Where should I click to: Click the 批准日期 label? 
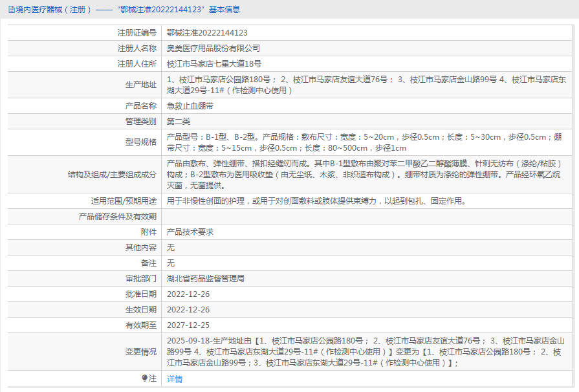pyautogui.click(x=140, y=294)
